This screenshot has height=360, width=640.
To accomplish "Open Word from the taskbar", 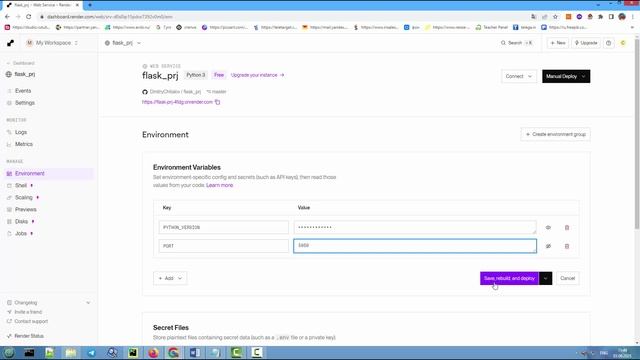I will pos(195,353).
